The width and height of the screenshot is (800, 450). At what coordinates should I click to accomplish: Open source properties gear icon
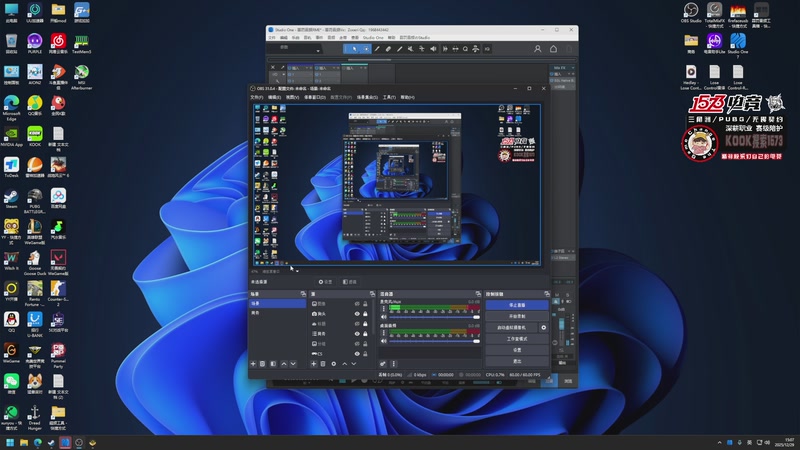pyautogui.click(x=334, y=364)
